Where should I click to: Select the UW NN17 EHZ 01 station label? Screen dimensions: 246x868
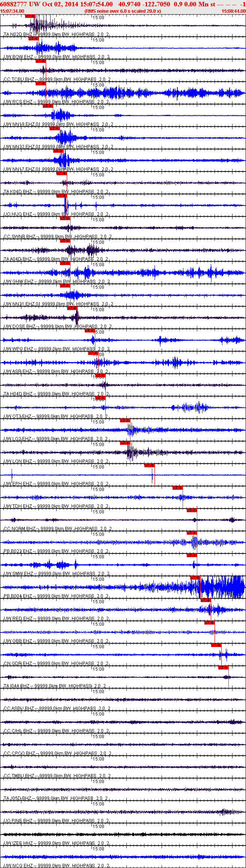point(58,169)
